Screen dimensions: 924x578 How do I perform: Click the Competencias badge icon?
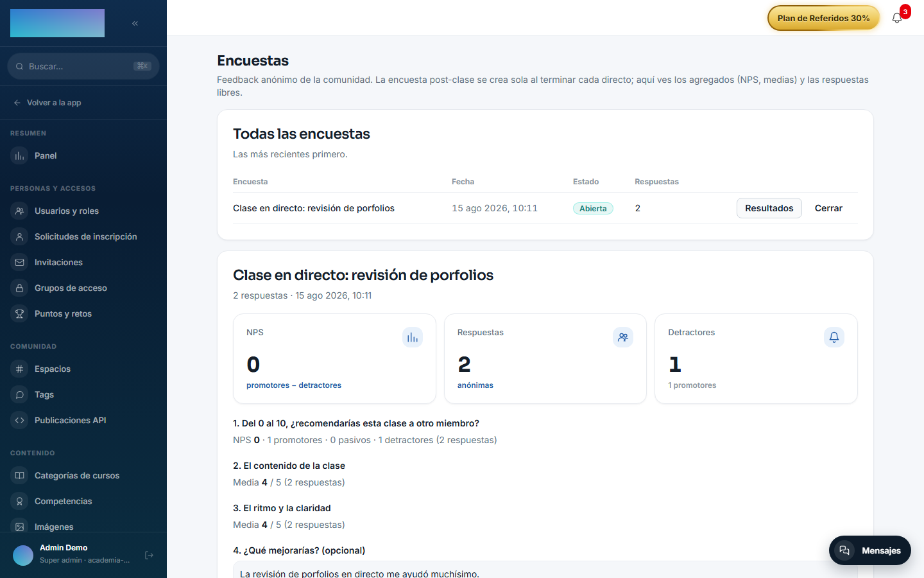(x=20, y=502)
